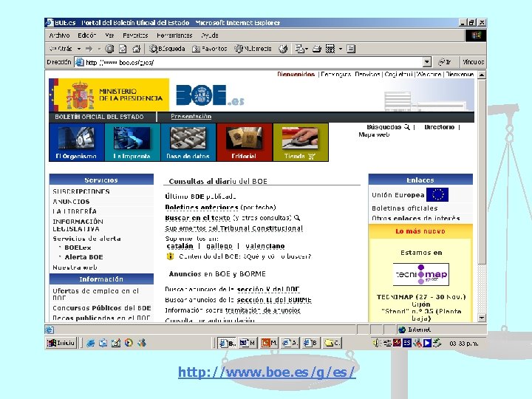Click the Forward arrow toolbar button
Viewport: 532px width, 399px height.
[x=89, y=49]
